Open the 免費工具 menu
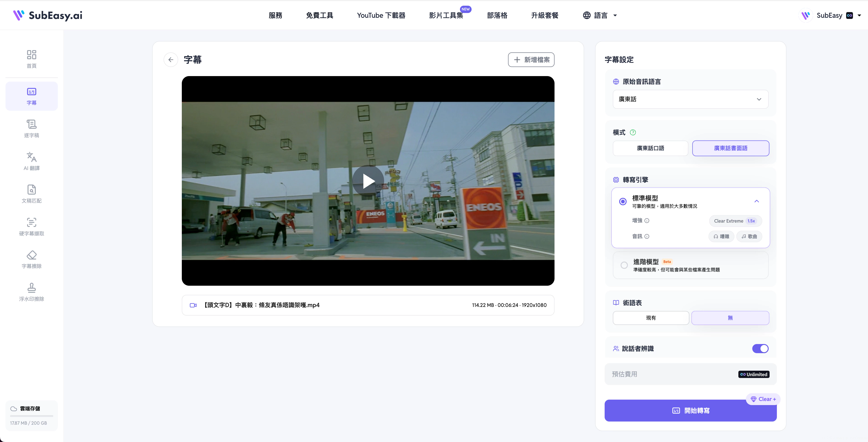The width and height of the screenshot is (868, 442). (319, 15)
